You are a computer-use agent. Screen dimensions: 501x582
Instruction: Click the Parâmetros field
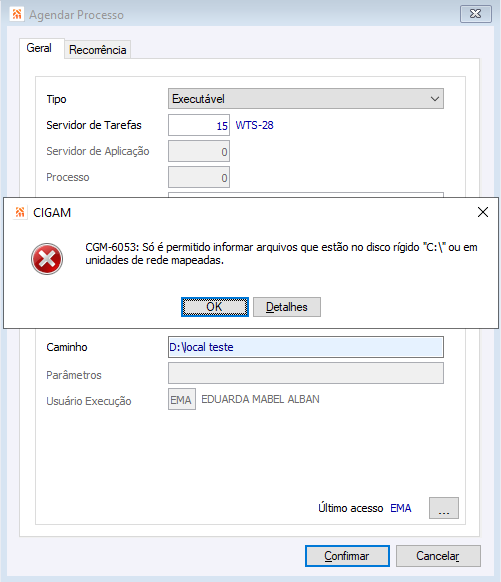(x=306, y=373)
